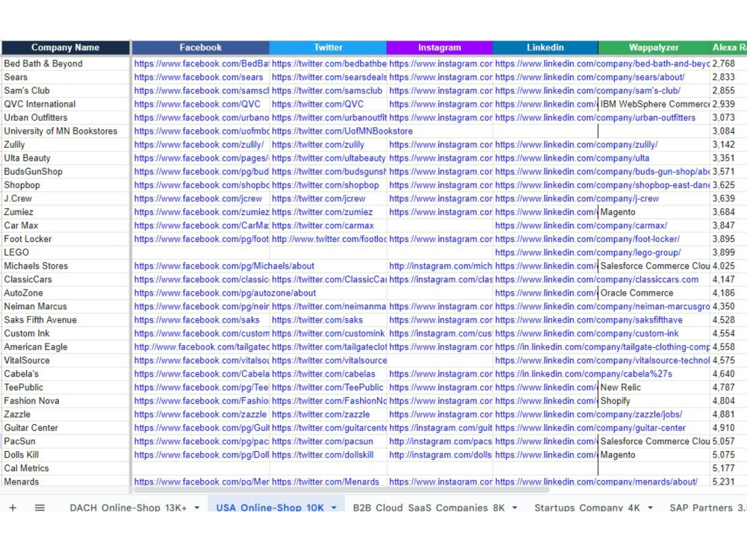747x560 pixels.
Task: Expand DACH Online-Shop tab dropdown arrow
Action: coord(196,508)
